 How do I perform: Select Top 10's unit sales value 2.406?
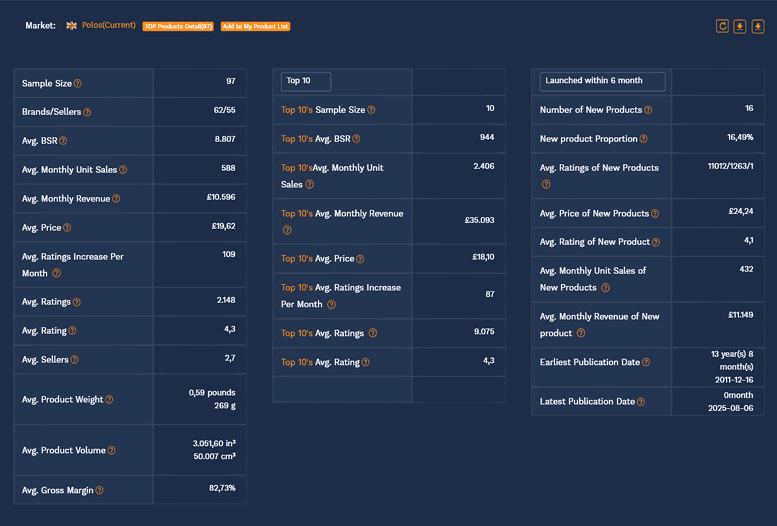(x=484, y=166)
